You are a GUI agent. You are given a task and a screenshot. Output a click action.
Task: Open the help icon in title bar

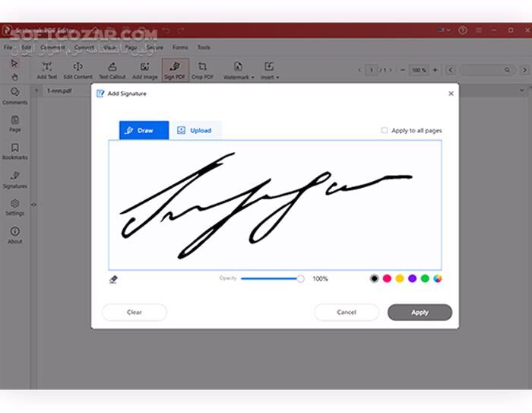click(462, 30)
